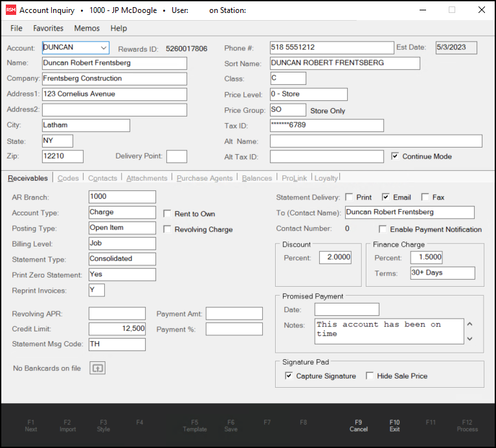This screenshot has height=448, width=496.
Task: Switch to the Receivables tab
Action: [x=28, y=178]
